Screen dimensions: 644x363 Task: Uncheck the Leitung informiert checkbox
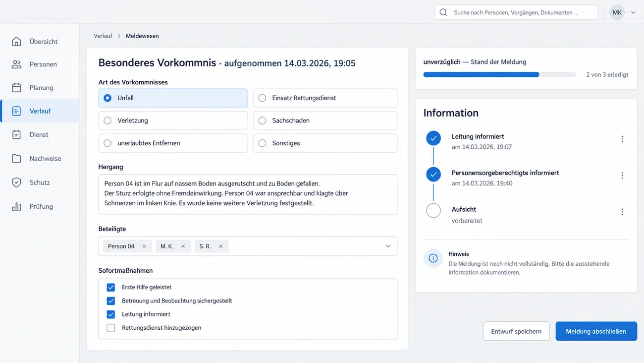111,314
